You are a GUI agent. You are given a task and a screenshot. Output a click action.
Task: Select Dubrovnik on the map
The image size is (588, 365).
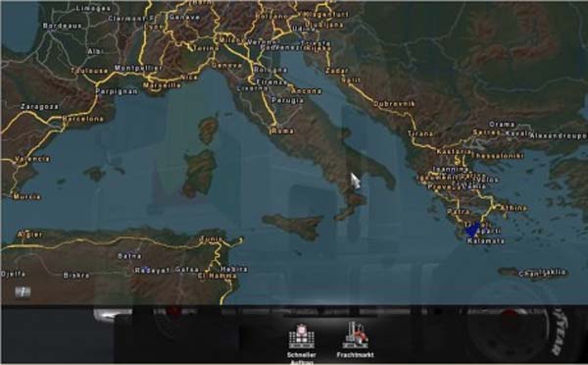(x=394, y=103)
